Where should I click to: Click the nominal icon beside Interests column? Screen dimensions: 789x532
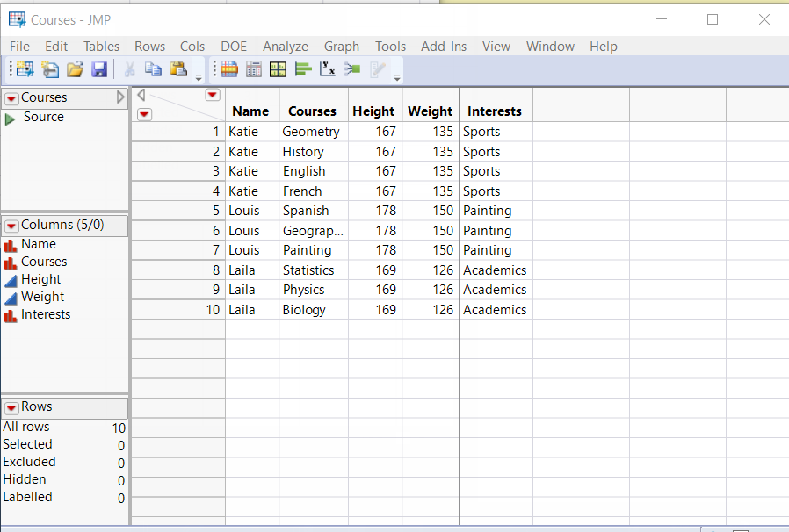(x=11, y=315)
